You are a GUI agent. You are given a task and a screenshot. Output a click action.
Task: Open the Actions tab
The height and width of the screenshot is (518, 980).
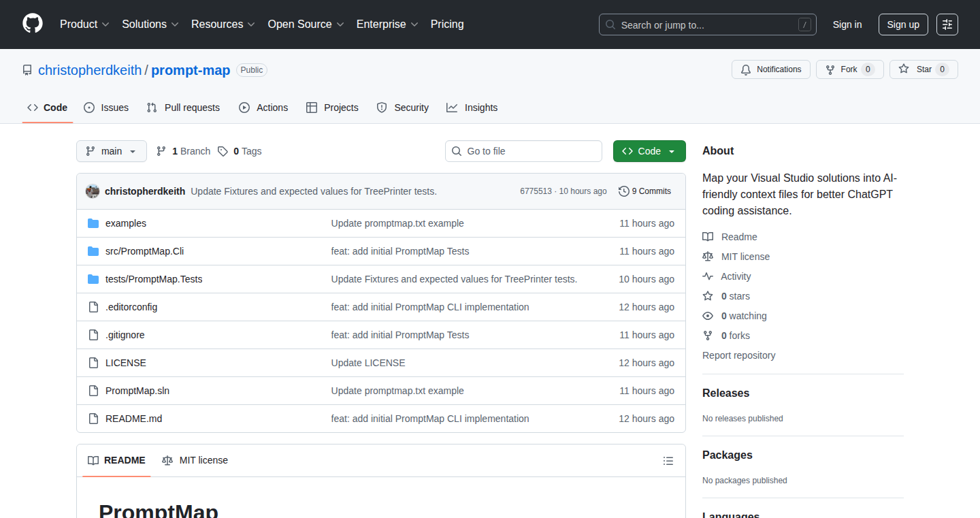click(x=263, y=108)
